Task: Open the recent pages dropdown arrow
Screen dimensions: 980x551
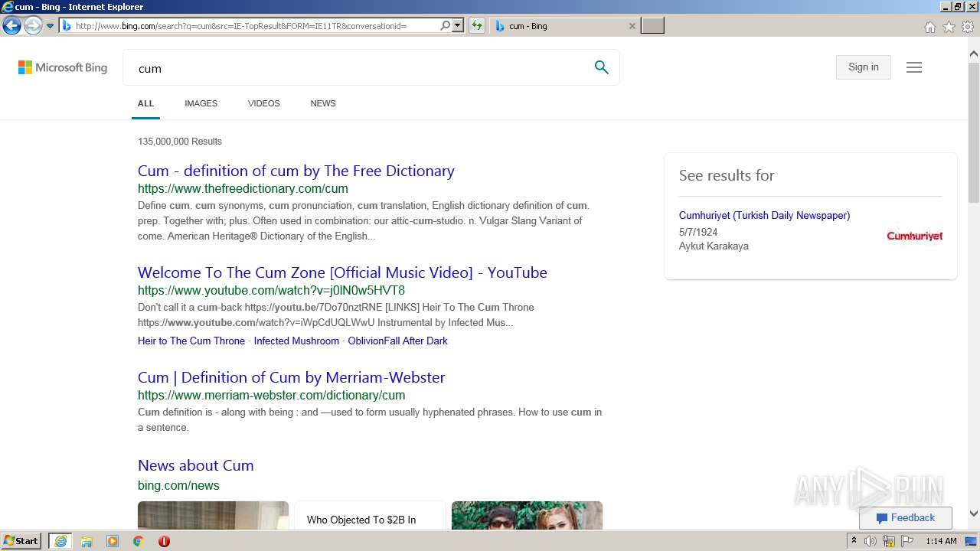Action: (51, 26)
